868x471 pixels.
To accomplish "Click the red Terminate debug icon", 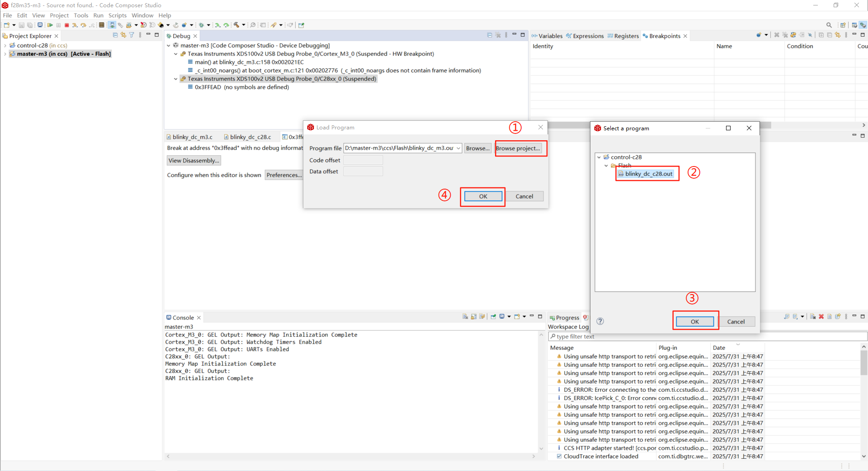I will (67, 25).
